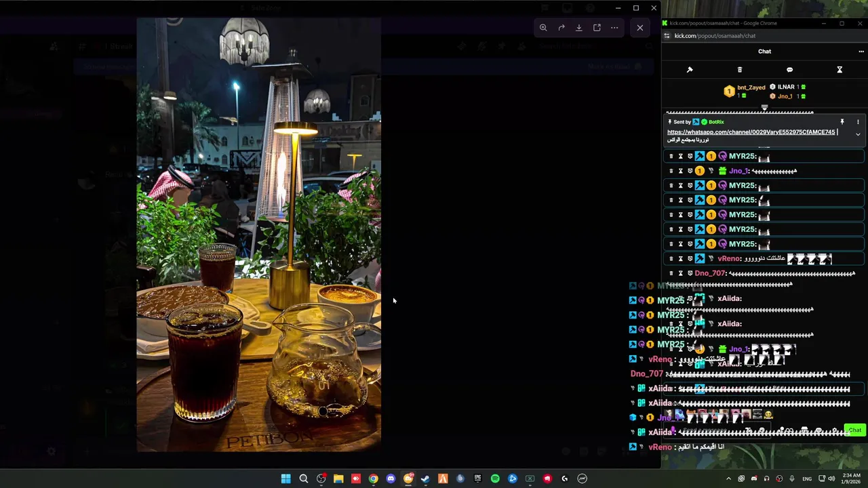Download the opened photo
The image size is (868, 488).
point(579,28)
